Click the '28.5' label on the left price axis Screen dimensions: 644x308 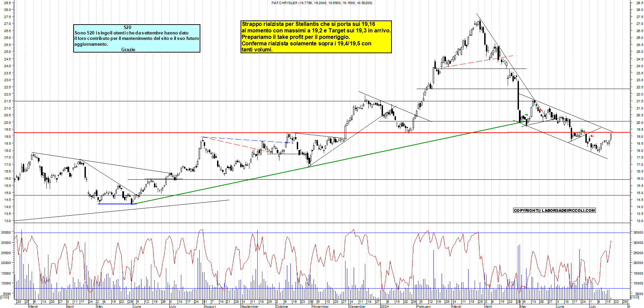7,3
